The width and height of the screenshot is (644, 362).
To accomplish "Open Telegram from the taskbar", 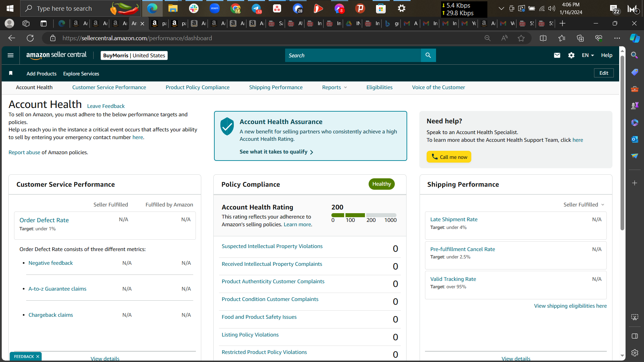I will 257,8.
